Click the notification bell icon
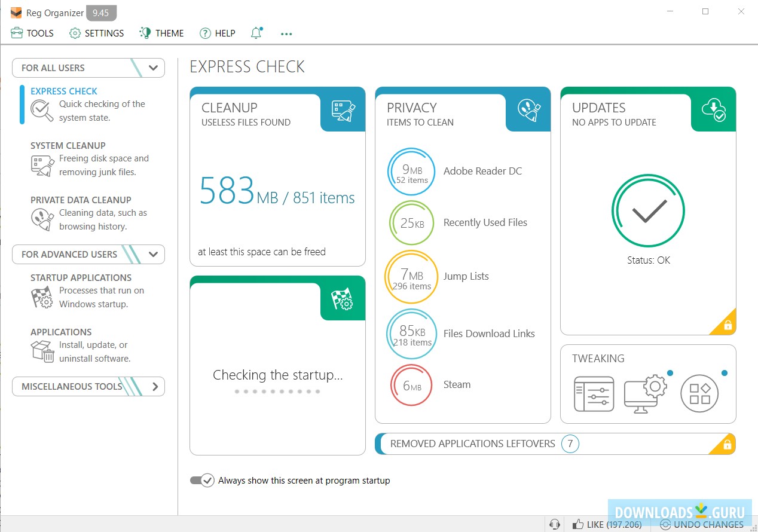This screenshot has width=758, height=532. click(256, 33)
